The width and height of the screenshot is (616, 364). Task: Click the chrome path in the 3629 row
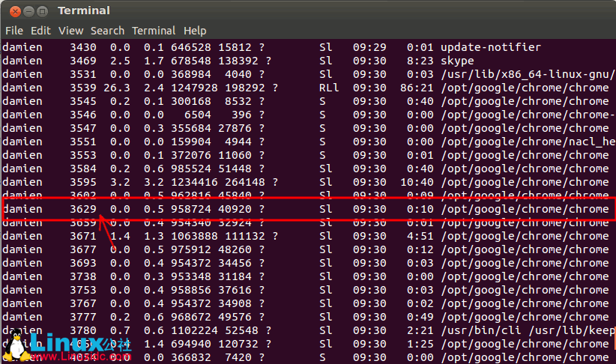click(525, 210)
